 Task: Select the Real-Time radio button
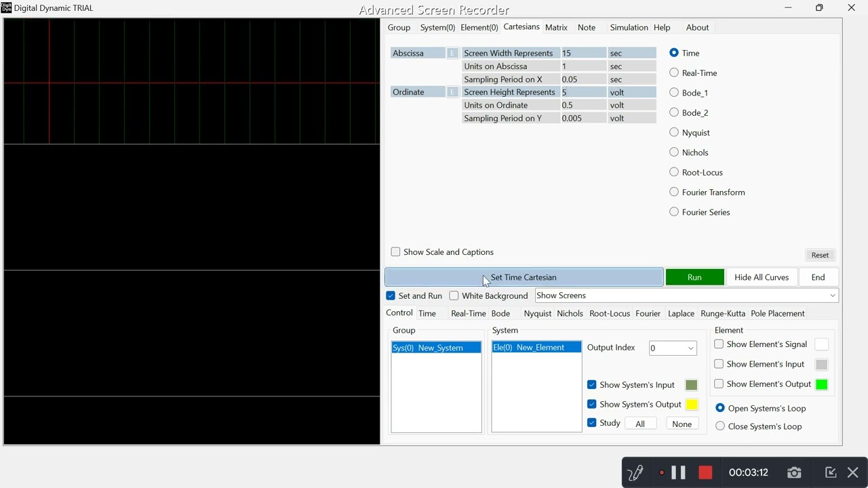[x=674, y=73]
